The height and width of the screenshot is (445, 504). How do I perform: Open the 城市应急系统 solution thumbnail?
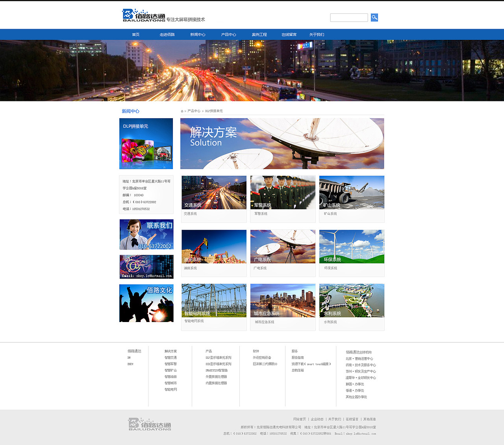[x=283, y=300]
